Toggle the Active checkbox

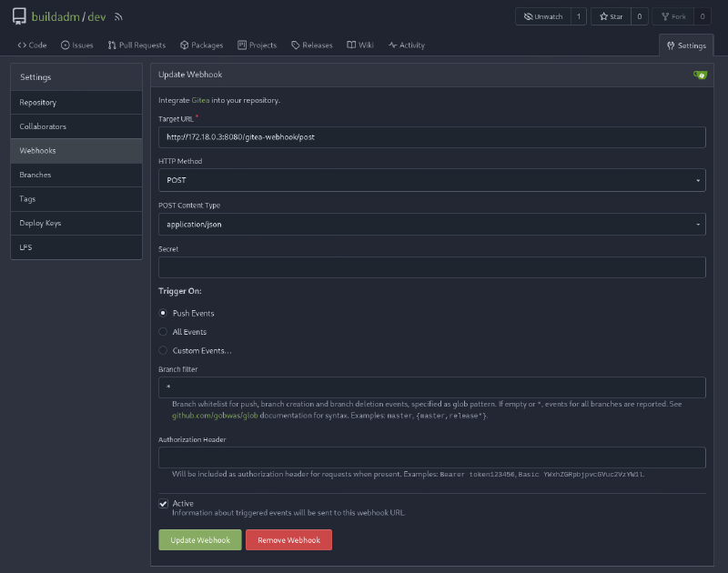coord(164,503)
